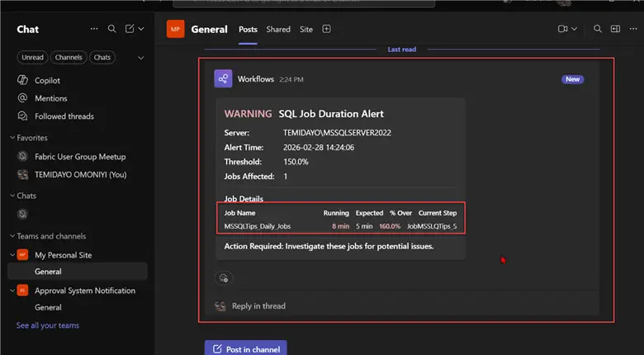Viewport: 644px width, 355px height.
Task: Open My Personal Site team
Action: coord(64,255)
